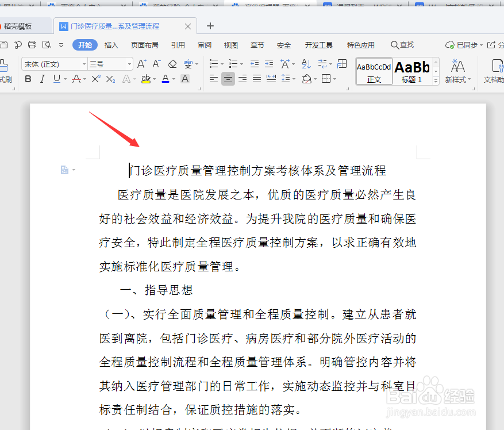The width and height of the screenshot is (504, 430).
Task: Toggle subscript X₂ formatting
Action: pos(110,79)
